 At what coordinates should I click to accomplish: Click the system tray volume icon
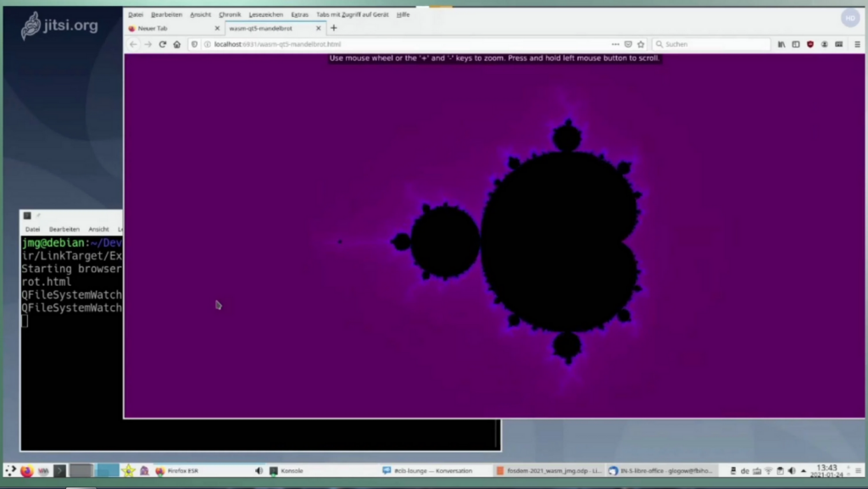point(792,470)
